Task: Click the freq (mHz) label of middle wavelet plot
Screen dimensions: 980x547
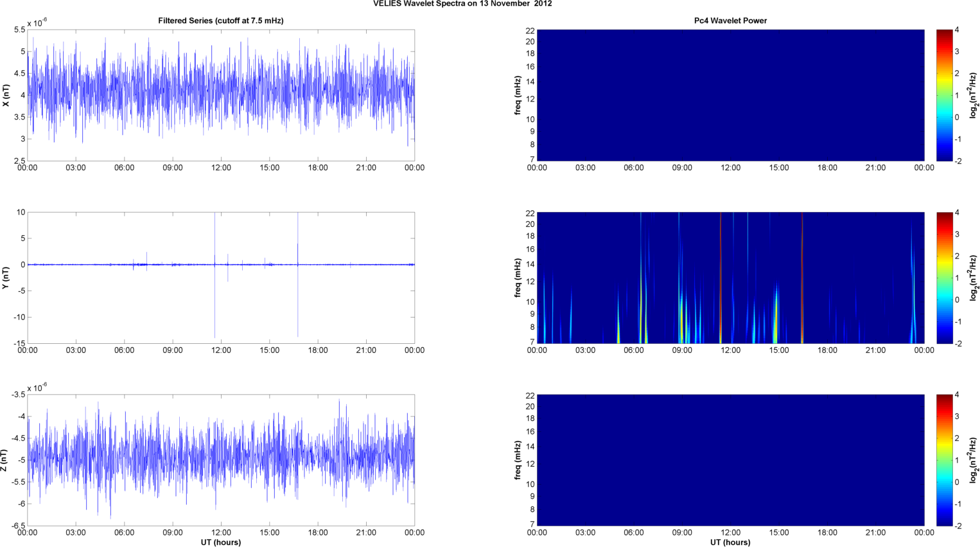Action: pyautogui.click(x=518, y=278)
